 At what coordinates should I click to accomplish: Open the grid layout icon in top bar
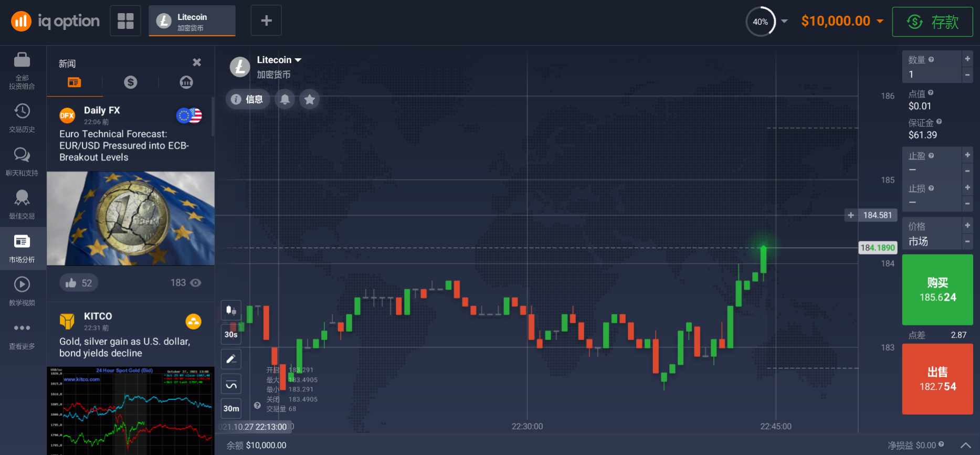[x=125, y=21]
